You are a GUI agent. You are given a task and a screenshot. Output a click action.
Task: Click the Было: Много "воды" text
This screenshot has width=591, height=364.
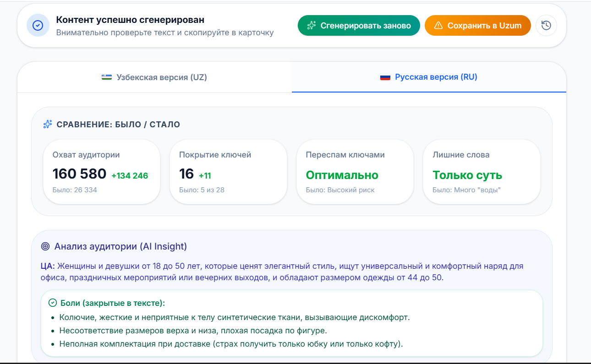pos(466,190)
